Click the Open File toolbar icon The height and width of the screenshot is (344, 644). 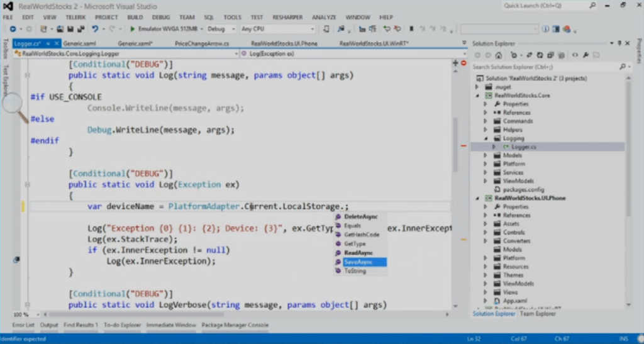(60, 29)
